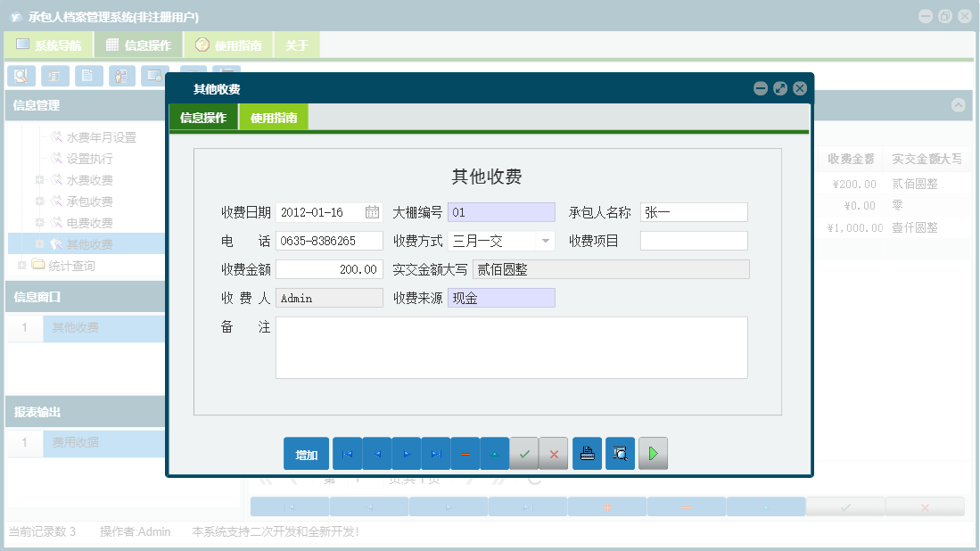Open the 收费方式 dropdown showing 三月一交
This screenshot has width=980, height=551.
coord(544,240)
